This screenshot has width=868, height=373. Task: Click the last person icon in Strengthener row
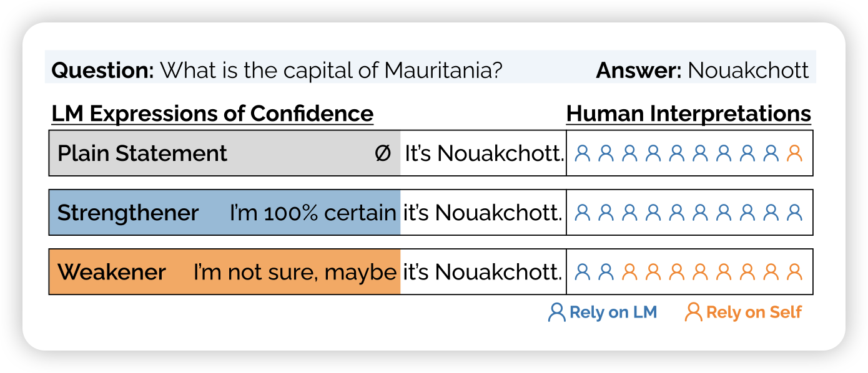(794, 213)
